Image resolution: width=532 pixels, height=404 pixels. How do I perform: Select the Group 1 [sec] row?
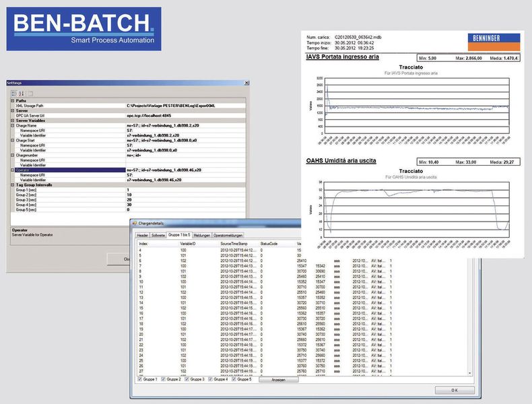128,190
